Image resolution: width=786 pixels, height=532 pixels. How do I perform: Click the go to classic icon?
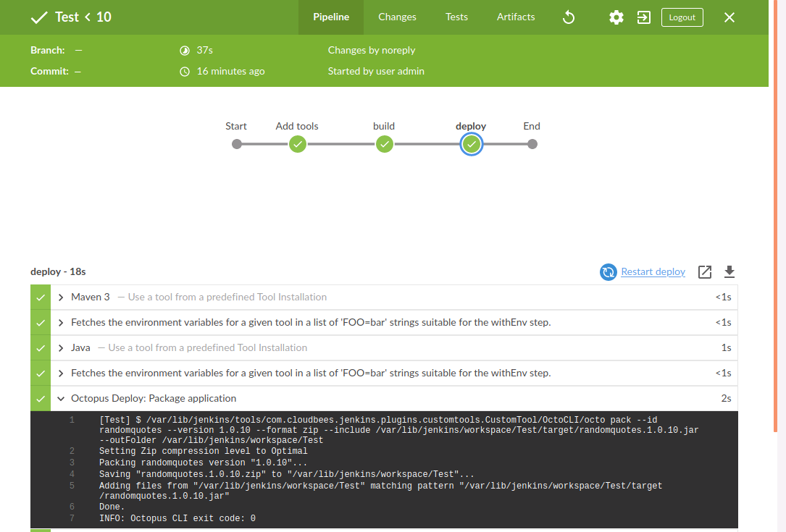click(x=643, y=17)
